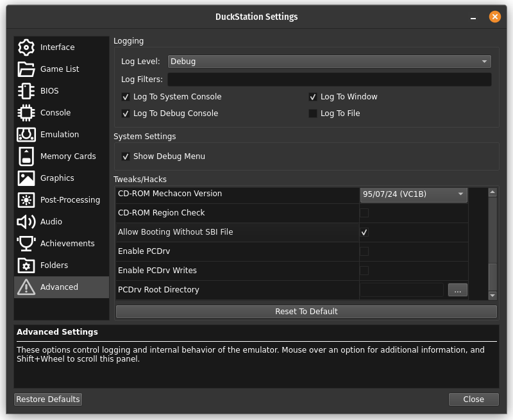Viewport: 513px width, 420px height.
Task: Click the Log Filters text field
Action: pyautogui.click(x=330, y=80)
